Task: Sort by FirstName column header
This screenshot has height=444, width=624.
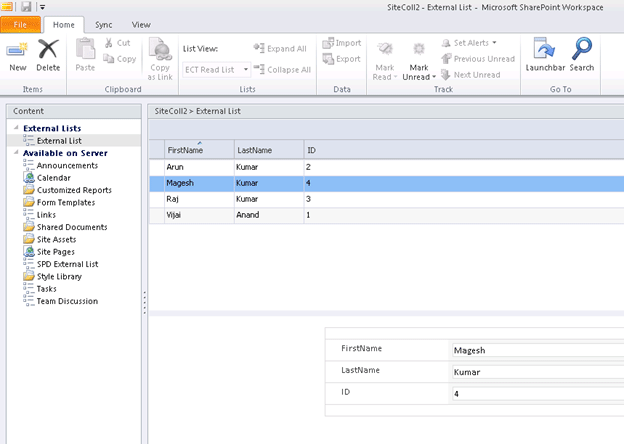Action: pyautogui.click(x=199, y=150)
